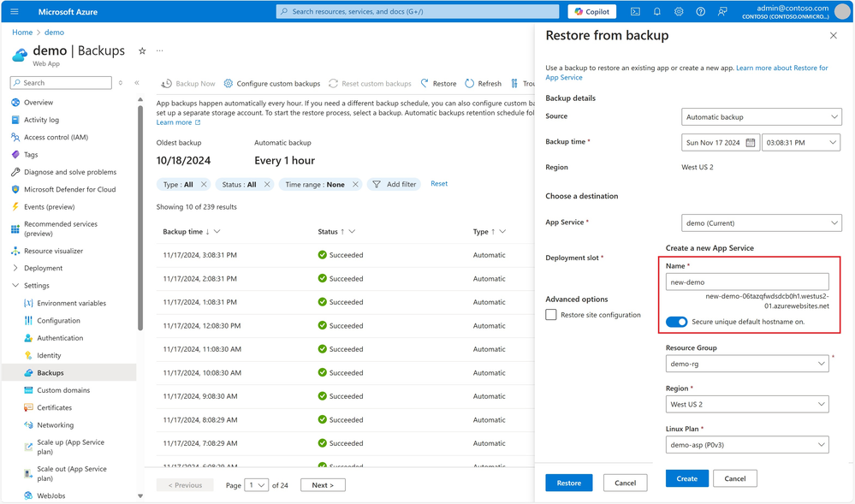855x504 pixels.
Task: Open the backup date calendar picker
Action: (751, 142)
